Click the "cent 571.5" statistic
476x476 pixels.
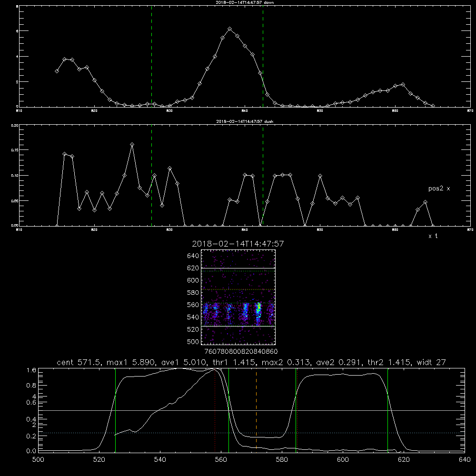pyautogui.click(x=78, y=362)
